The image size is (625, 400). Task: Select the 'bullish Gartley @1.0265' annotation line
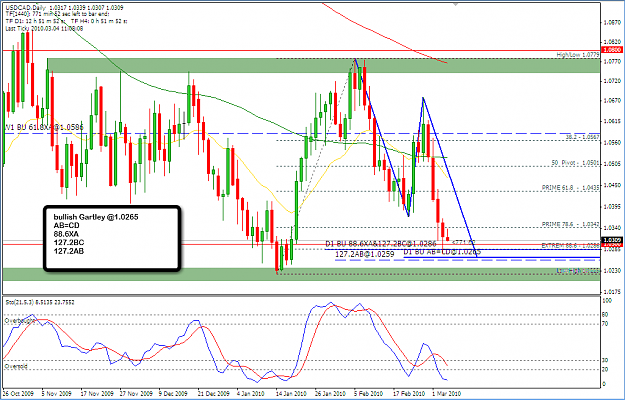click(96, 217)
